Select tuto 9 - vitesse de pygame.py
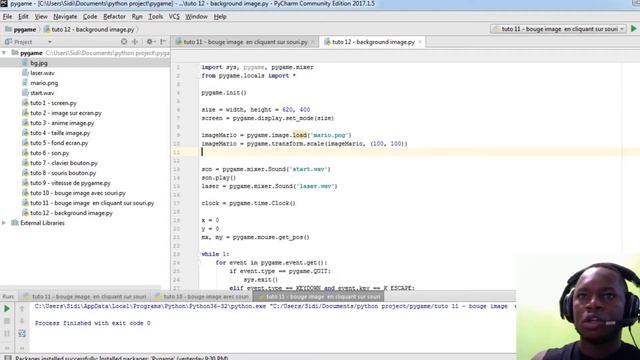This screenshot has height=360, width=640. tap(70, 183)
